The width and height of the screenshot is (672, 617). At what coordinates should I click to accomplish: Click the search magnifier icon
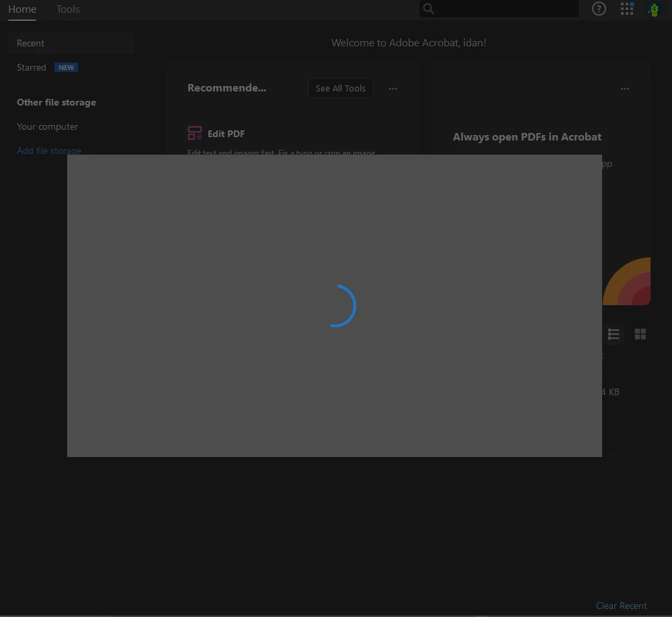[428, 9]
